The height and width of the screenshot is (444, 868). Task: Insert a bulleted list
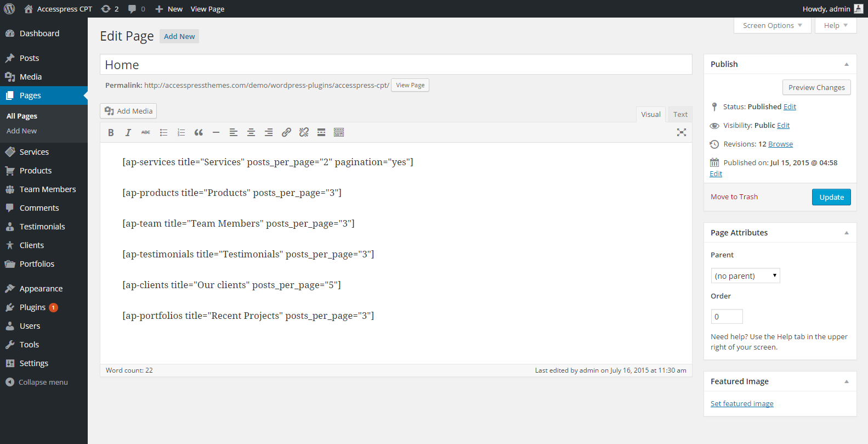(x=163, y=132)
